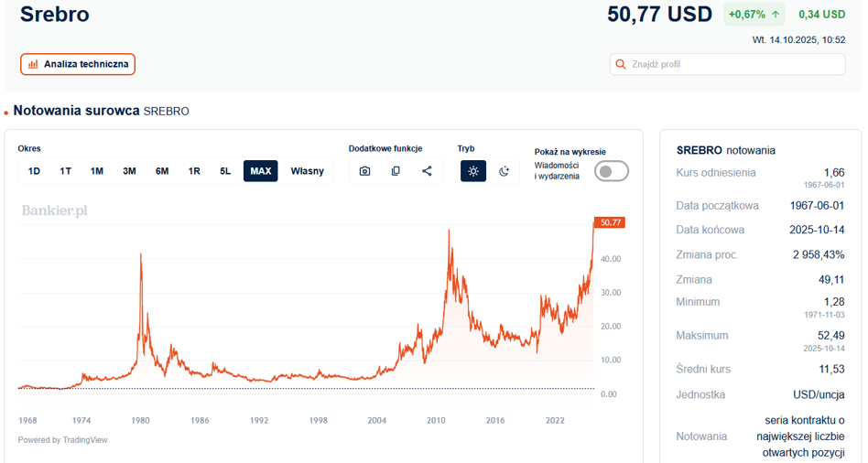Choose the 5L period range

pyautogui.click(x=225, y=171)
